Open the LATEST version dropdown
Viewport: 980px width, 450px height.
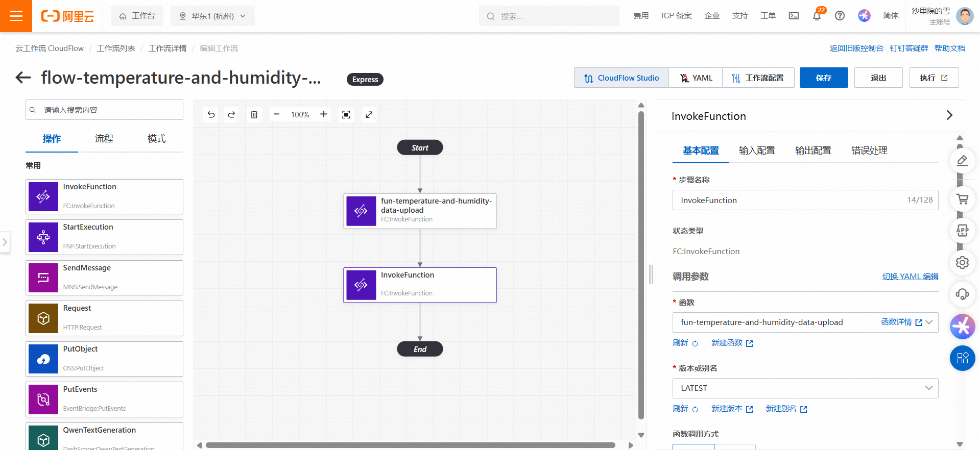pyautogui.click(x=805, y=388)
